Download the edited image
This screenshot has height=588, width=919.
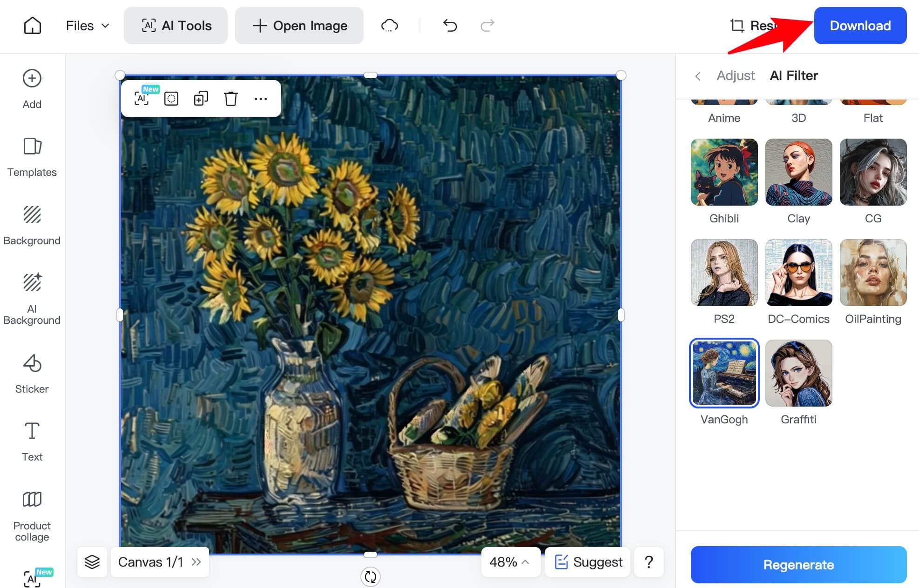tap(860, 26)
